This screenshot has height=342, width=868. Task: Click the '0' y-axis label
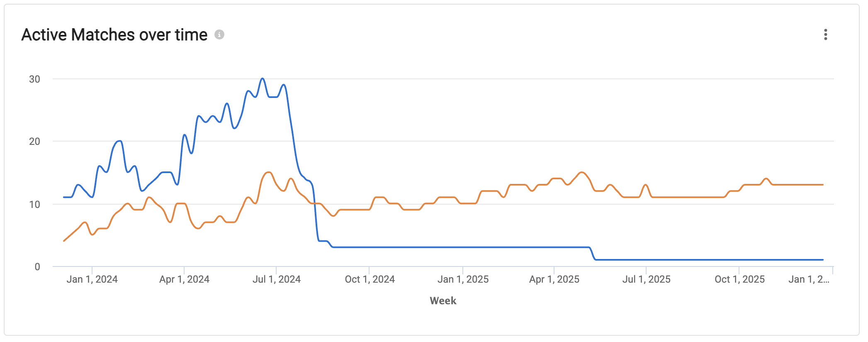click(37, 267)
